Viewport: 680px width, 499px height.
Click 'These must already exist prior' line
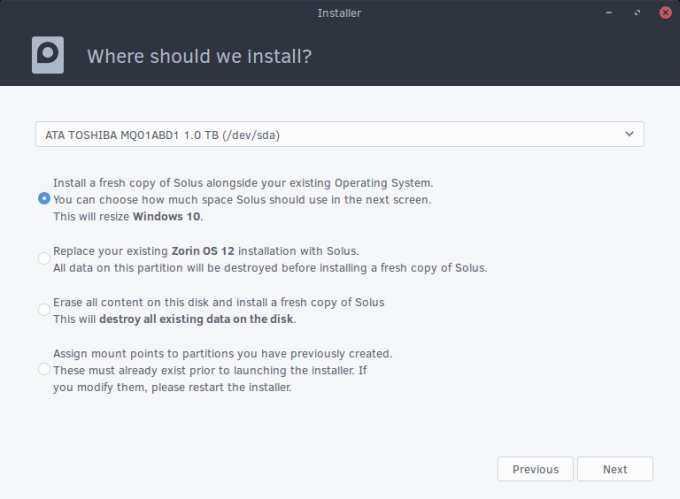point(210,370)
